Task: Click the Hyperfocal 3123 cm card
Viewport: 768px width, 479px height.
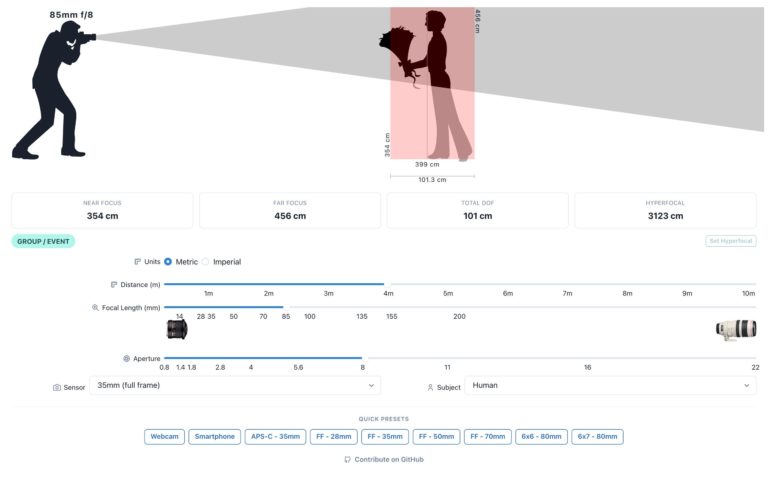Action: (x=665, y=211)
